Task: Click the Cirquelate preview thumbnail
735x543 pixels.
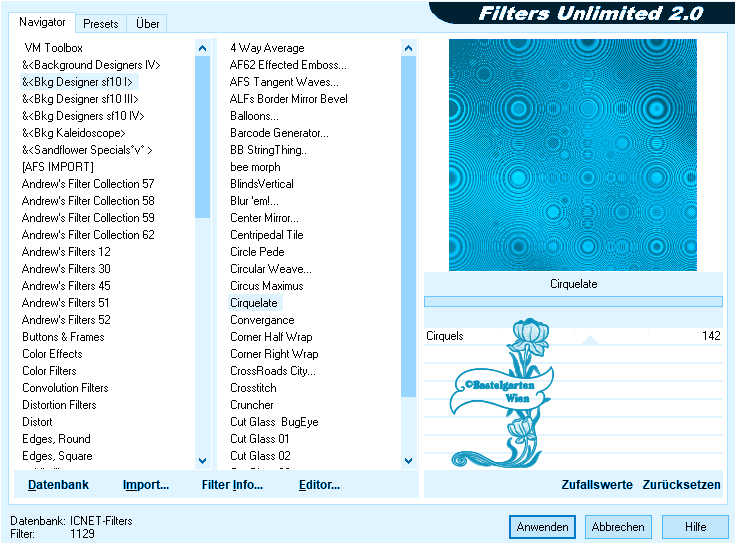Action: pos(572,155)
